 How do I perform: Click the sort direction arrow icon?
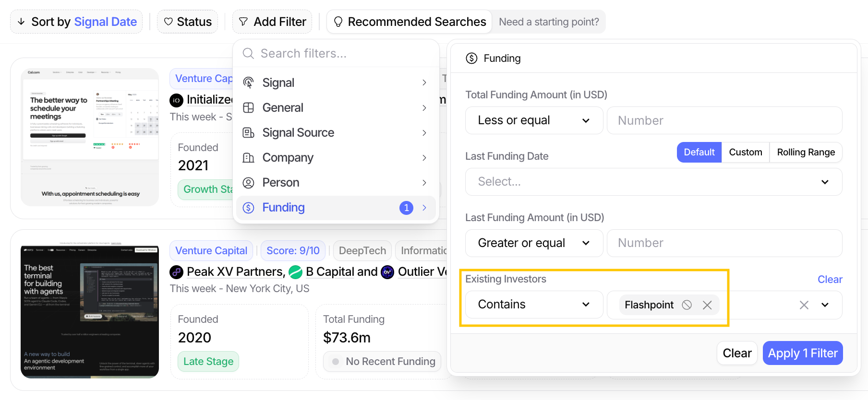tap(21, 22)
